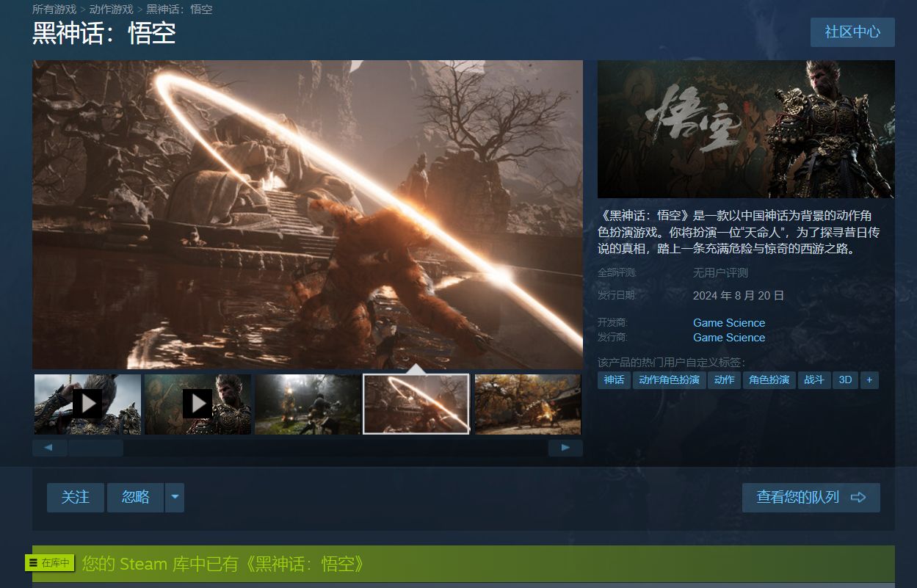Click the game title heading 黑神话：悟空
This screenshot has height=588, width=917.
[x=104, y=35]
